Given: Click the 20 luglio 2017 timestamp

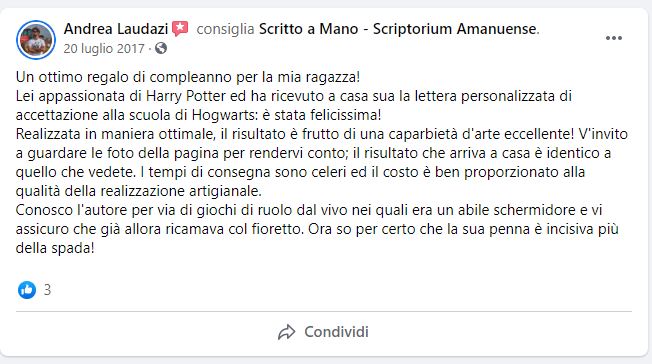Looking at the screenshot, I should (x=104, y=49).
